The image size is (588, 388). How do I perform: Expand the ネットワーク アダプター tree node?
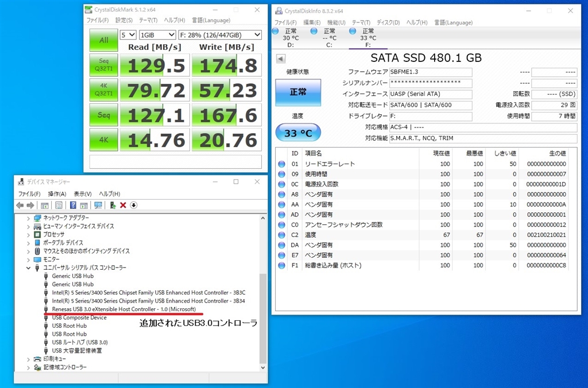(x=28, y=218)
